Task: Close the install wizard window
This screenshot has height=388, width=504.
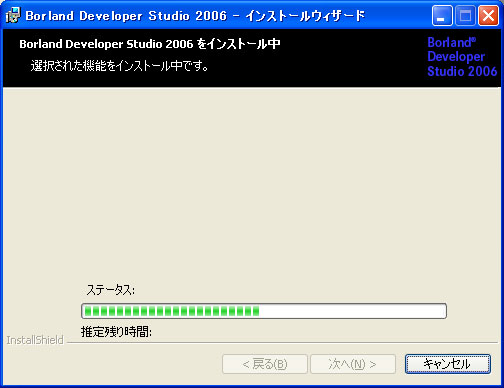Action: (x=488, y=15)
